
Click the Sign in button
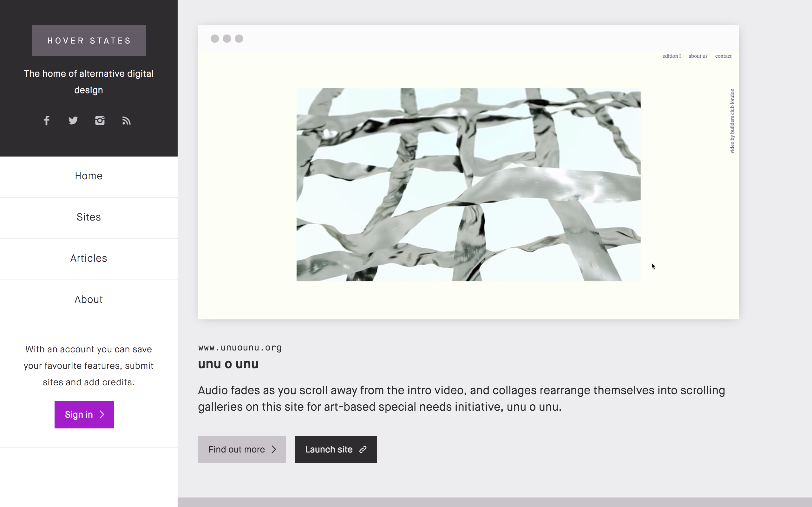pyautogui.click(x=84, y=415)
